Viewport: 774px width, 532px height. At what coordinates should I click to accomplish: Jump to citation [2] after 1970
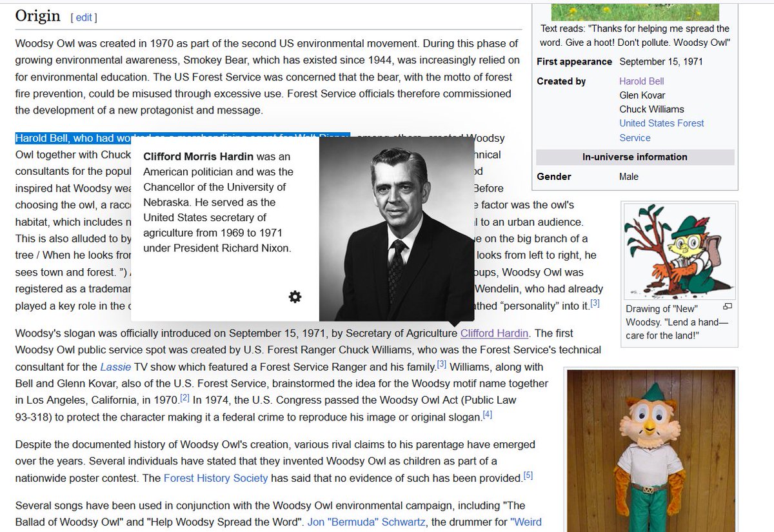click(184, 398)
